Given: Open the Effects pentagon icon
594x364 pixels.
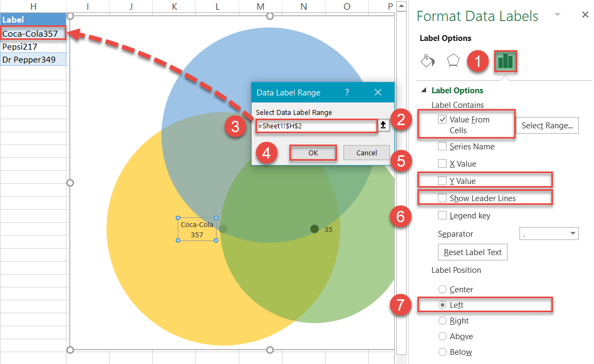Looking at the screenshot, I should click(454, 61).
